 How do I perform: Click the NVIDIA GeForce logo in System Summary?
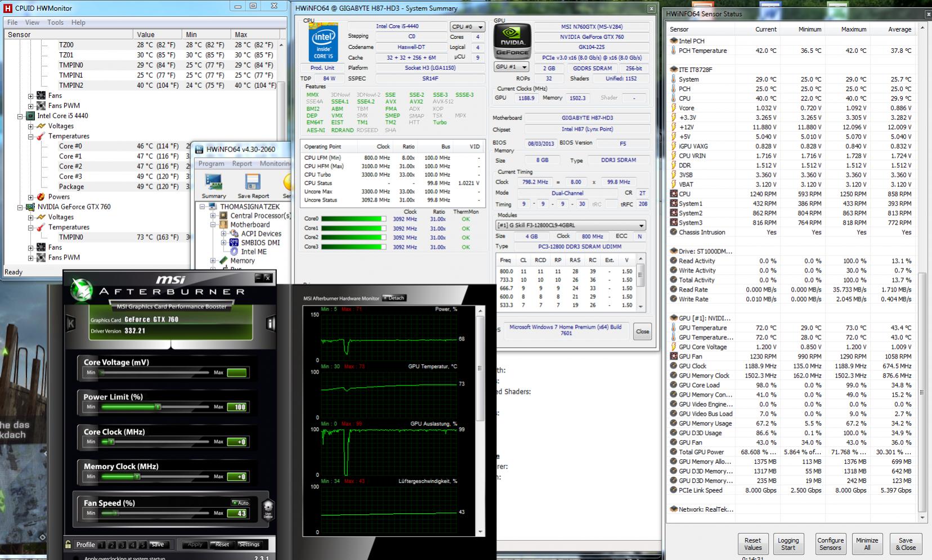tap(512, 42)
